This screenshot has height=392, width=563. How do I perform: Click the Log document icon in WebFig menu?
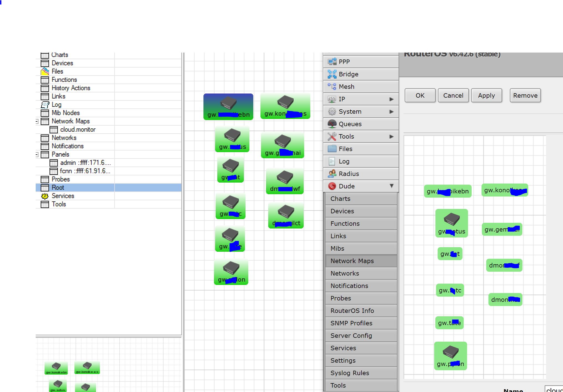[332, 161]
